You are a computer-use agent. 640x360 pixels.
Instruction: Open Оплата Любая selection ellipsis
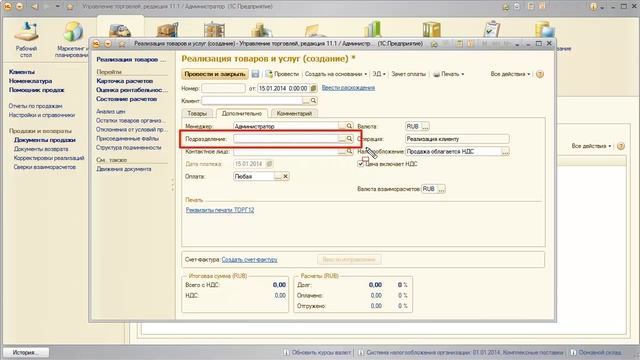coord(278,176)
